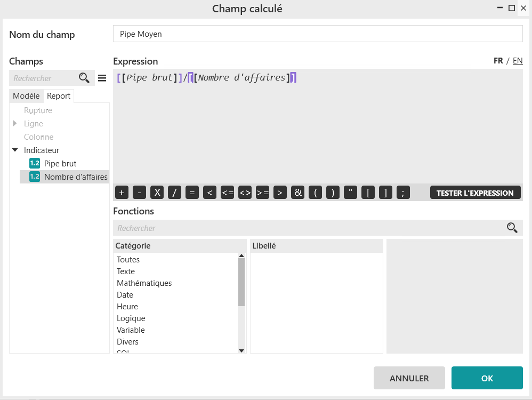Insert the not-equal <> operator
Image resolution: width=532 pixels, height=400 pixels.
pos(245,193)
